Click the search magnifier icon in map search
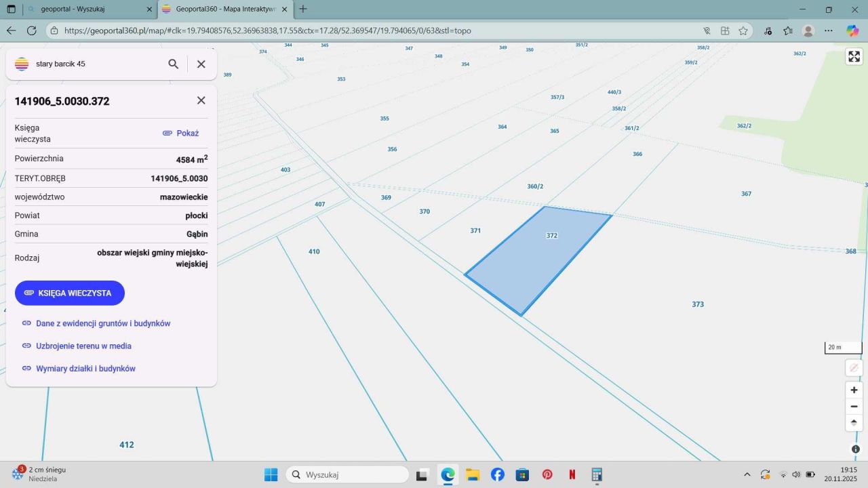This screenshot has height=488, width=868. (x=174, y=64)
